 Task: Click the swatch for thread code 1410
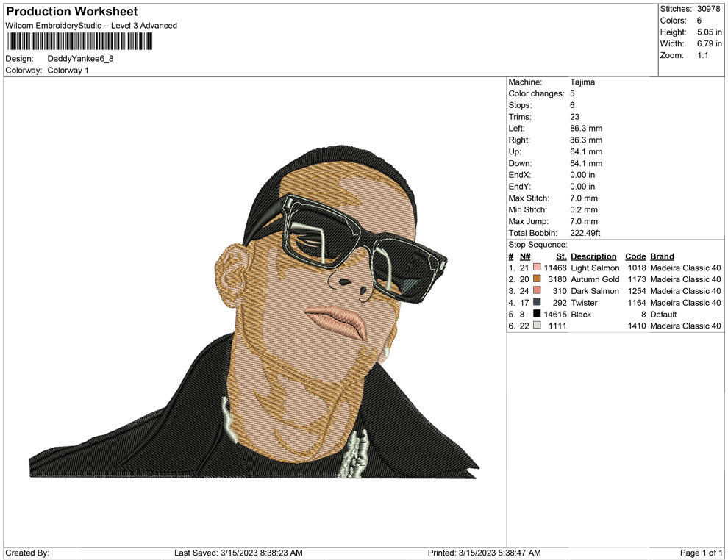tap(538, 326)
